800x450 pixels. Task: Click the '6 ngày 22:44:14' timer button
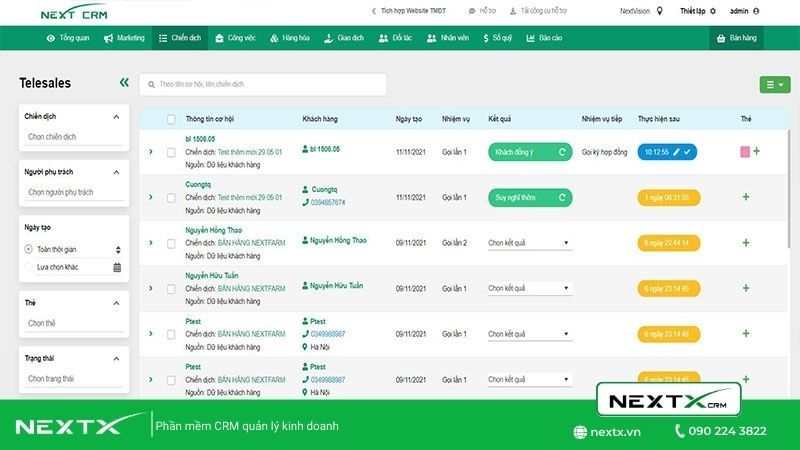pyautogui.click(x=668, y=243)
